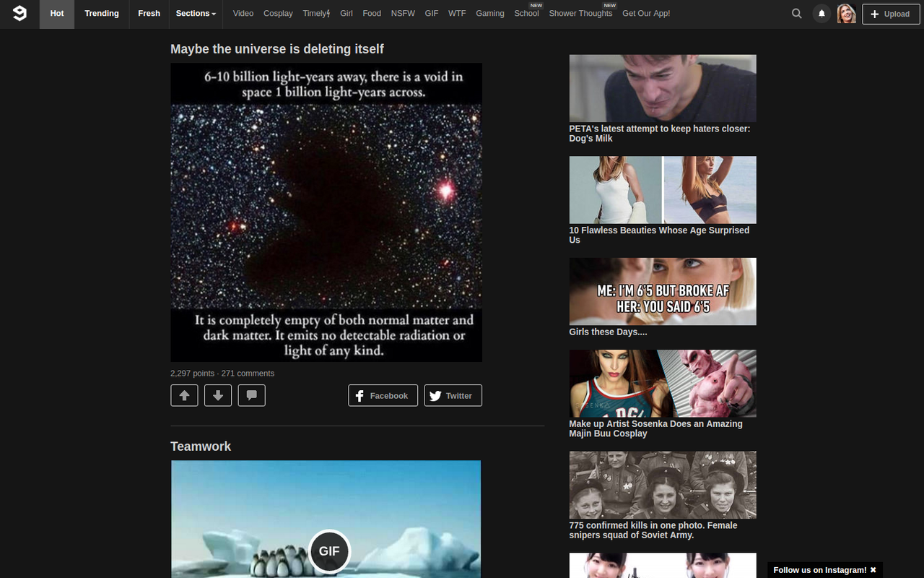Viewport: 924px width, 578px height.
Task: Open comments via the speech bubble icon
Action: [x=251, y=395]
